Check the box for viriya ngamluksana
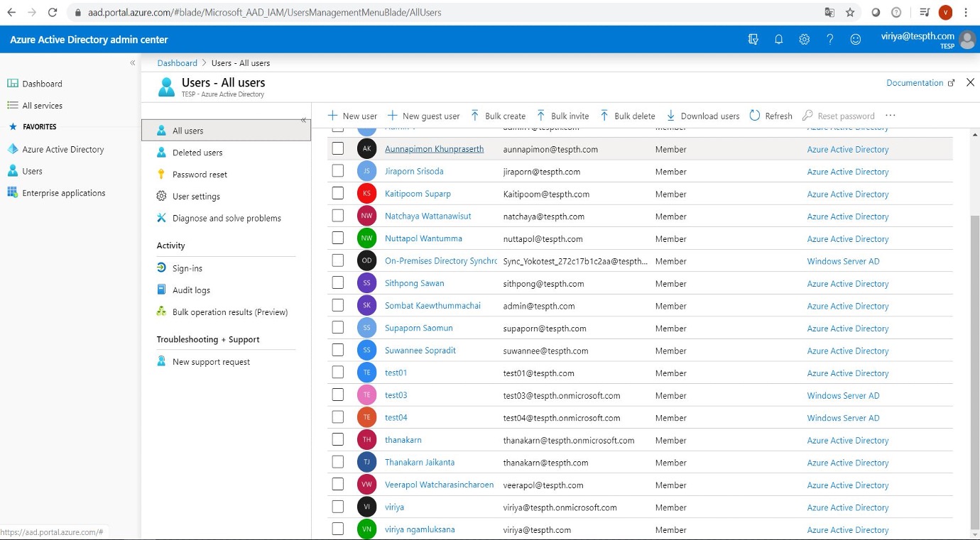This screenshot has height=540, width=980. click(338, 529)
